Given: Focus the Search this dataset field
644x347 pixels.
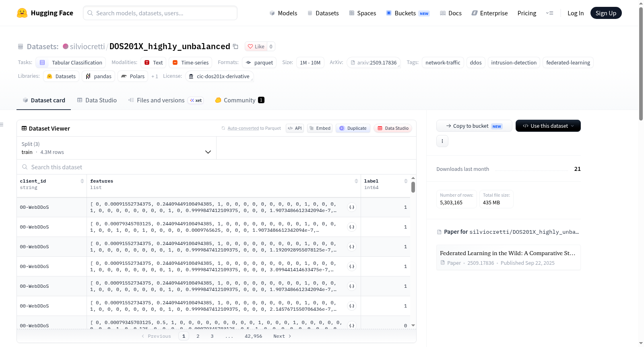Looking at the screenshot, I should pos(217,167).
